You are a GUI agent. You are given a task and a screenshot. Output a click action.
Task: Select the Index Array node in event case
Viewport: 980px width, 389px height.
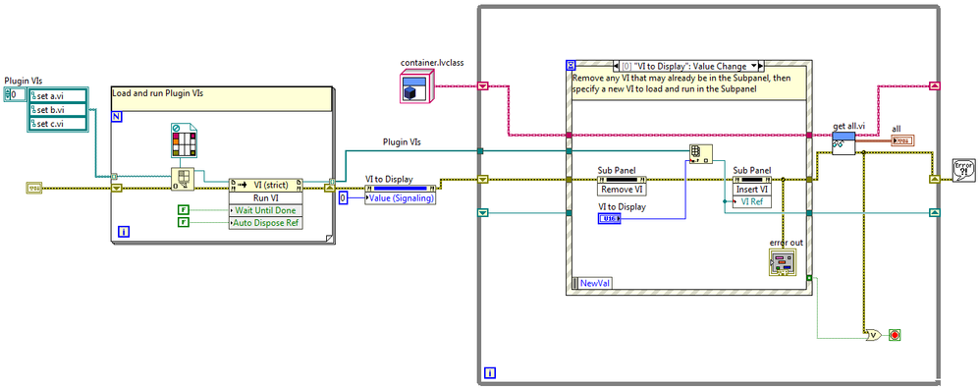pos(699,154)
